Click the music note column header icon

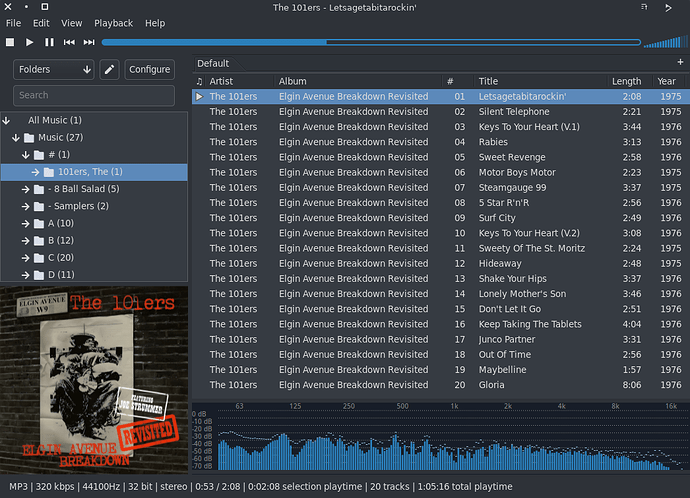point(200,81)
